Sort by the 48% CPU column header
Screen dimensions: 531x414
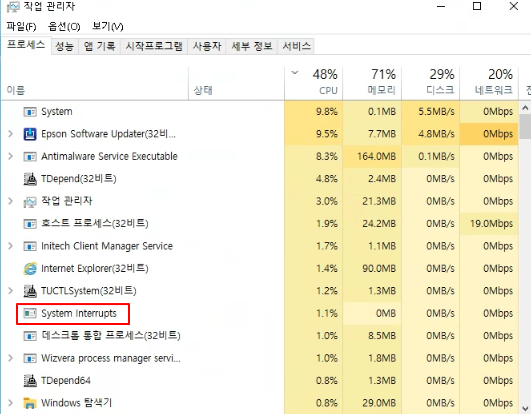point(314,84)
